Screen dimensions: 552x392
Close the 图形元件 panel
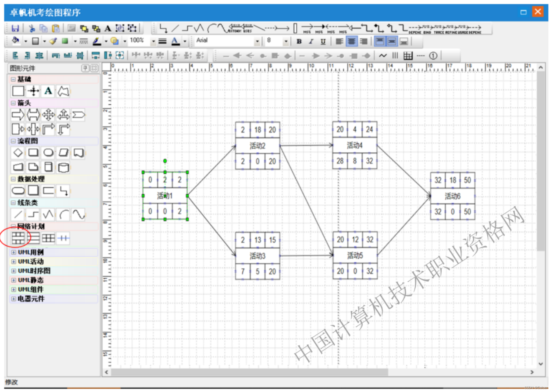click(x=94, y=68)
